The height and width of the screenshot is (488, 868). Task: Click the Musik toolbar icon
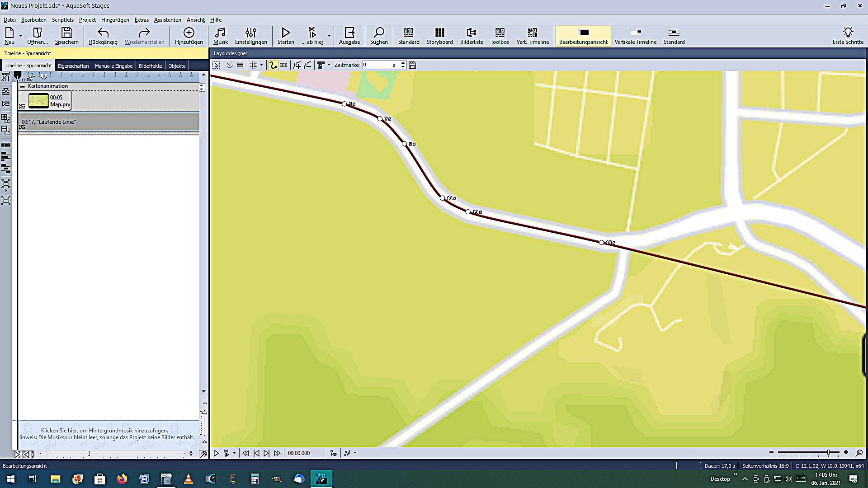[220, 36]
